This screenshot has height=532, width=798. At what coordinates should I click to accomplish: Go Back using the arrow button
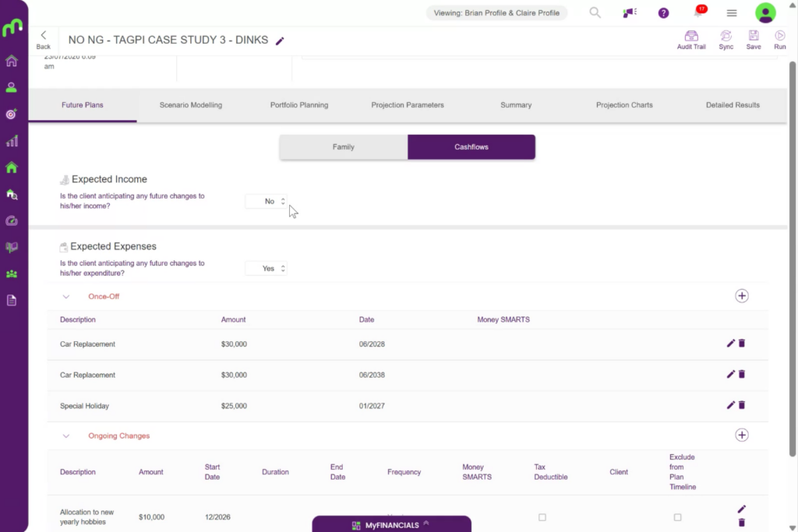tap(44, 40)
